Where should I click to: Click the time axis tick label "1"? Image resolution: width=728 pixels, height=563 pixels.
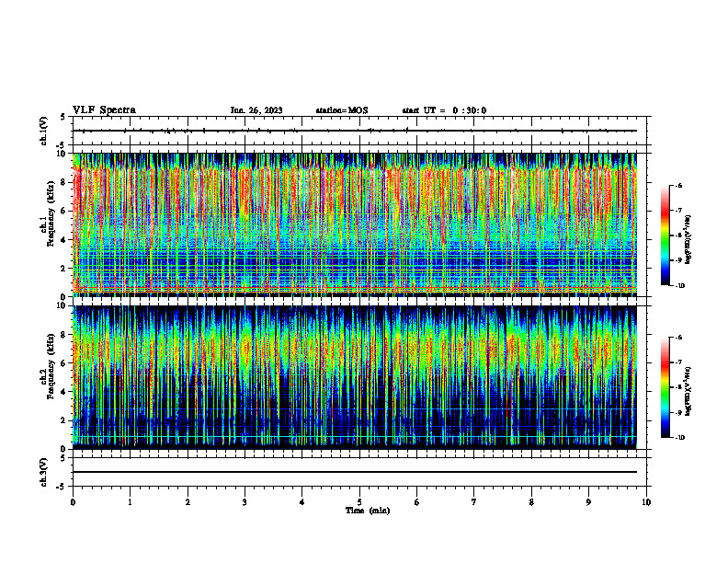[x=130, y=502]
